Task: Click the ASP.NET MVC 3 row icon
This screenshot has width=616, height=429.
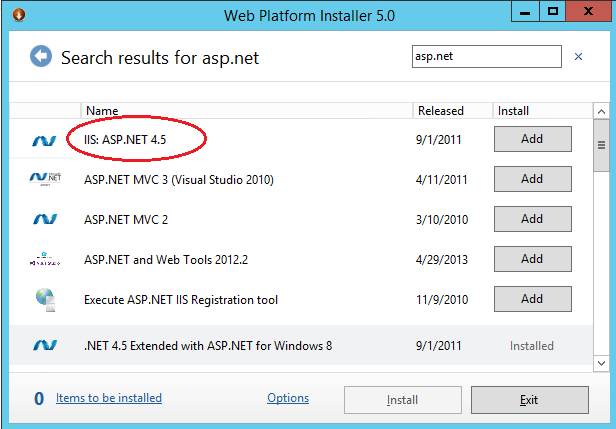Action: (x=45, y=179)
